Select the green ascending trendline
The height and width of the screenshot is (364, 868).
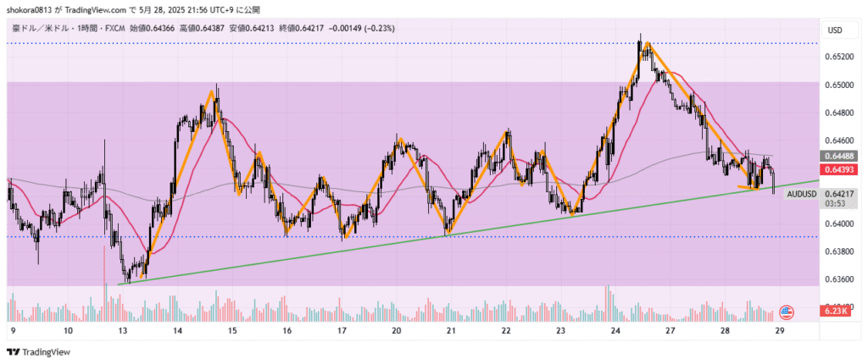tap(339, 250)
